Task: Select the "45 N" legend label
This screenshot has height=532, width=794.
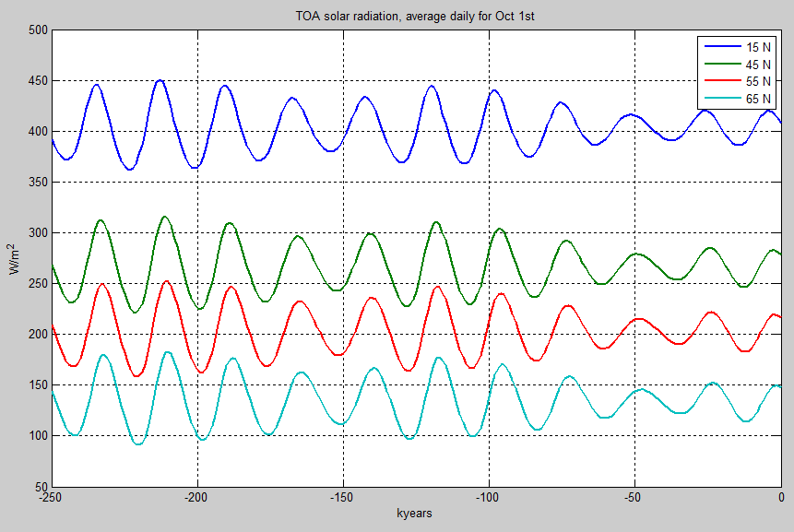Action: 757,64
